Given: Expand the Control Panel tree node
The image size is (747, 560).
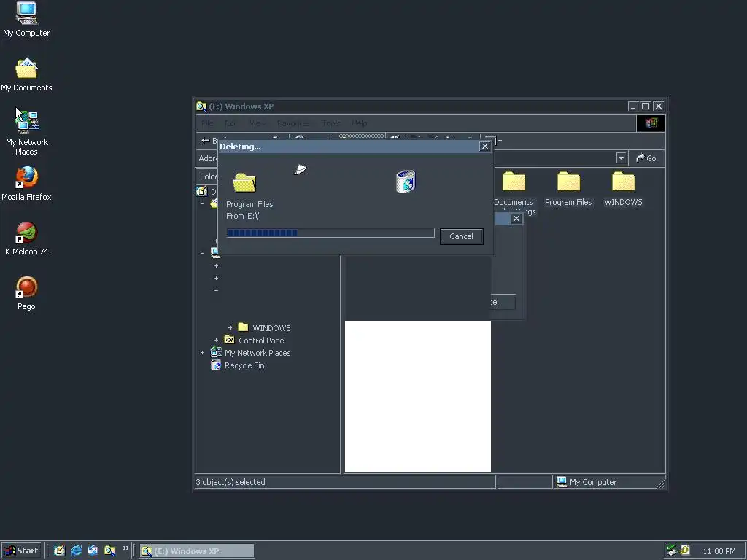Looking at the screenshot, I should pos(216,340).
